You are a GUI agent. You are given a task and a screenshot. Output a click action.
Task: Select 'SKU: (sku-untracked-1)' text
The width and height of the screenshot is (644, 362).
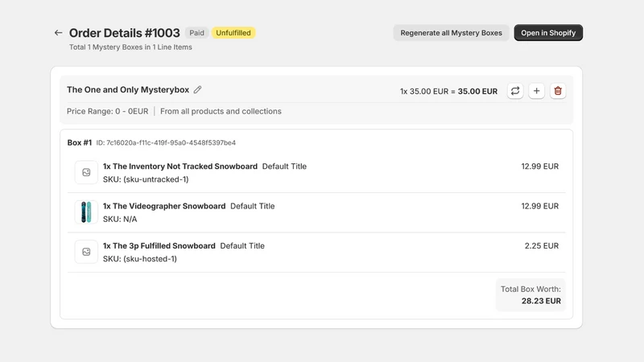click(146, 179)
